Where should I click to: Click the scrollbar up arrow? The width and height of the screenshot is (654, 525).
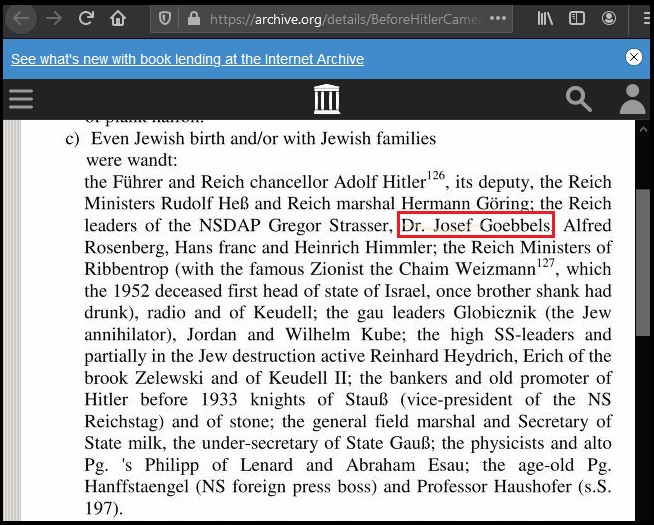tap(643, 129)
